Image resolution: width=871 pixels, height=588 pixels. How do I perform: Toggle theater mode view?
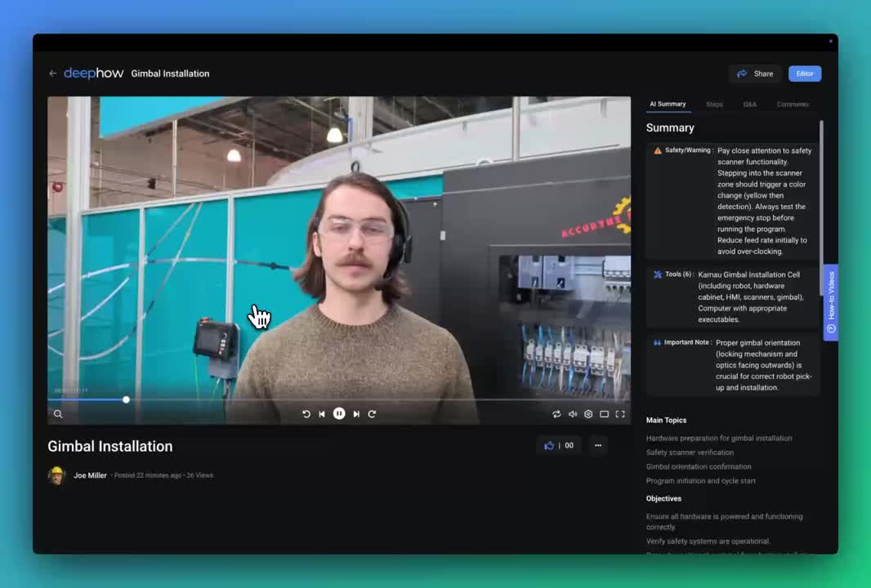click(605, 414)
